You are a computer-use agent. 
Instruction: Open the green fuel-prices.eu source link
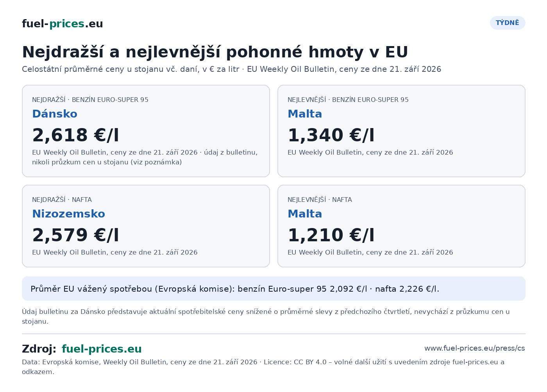tap(102, 349)
